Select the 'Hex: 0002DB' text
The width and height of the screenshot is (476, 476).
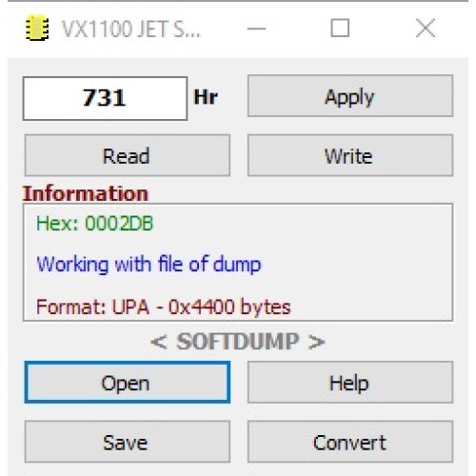point(94,223)
